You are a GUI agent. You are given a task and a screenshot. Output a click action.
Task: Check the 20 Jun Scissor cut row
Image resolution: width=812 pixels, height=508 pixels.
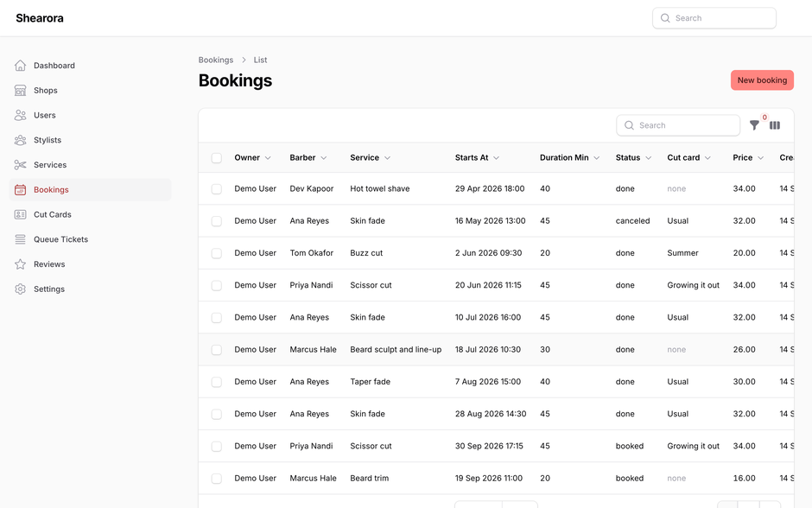pos(217,285)
